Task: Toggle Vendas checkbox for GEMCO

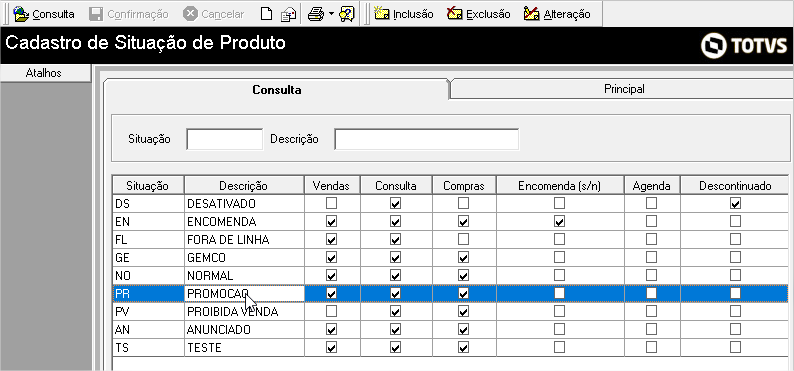Action: [331, 258]
